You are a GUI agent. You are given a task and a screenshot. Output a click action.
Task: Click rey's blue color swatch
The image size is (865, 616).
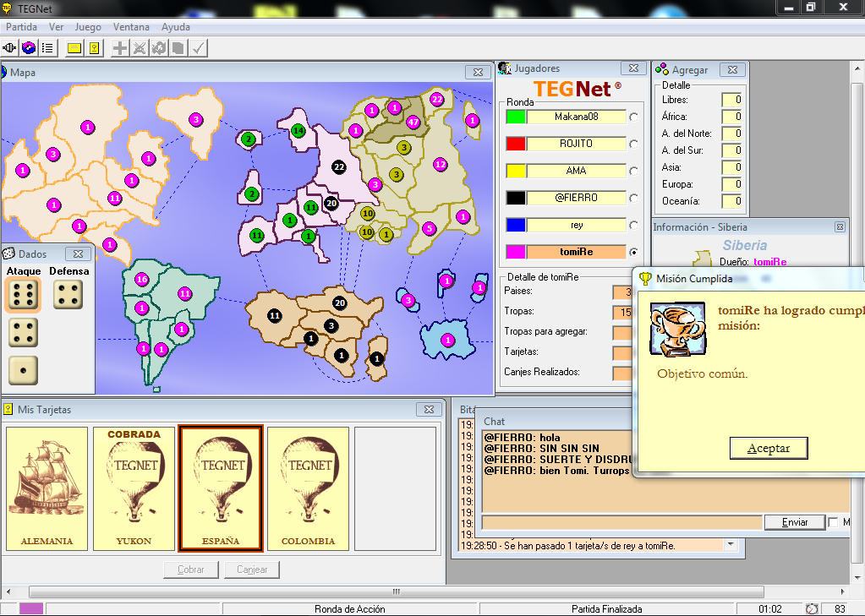tap(516, 225)
